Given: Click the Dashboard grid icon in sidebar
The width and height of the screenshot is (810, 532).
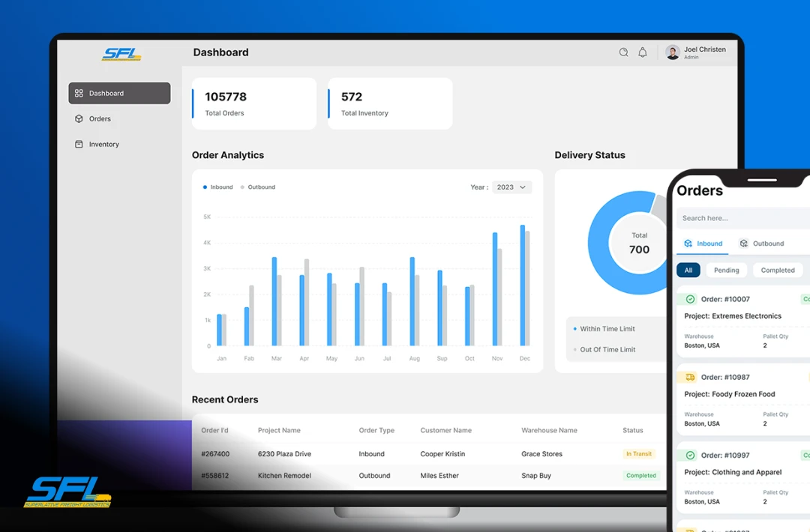Looking at the screenshot, I should pos(79,94).
